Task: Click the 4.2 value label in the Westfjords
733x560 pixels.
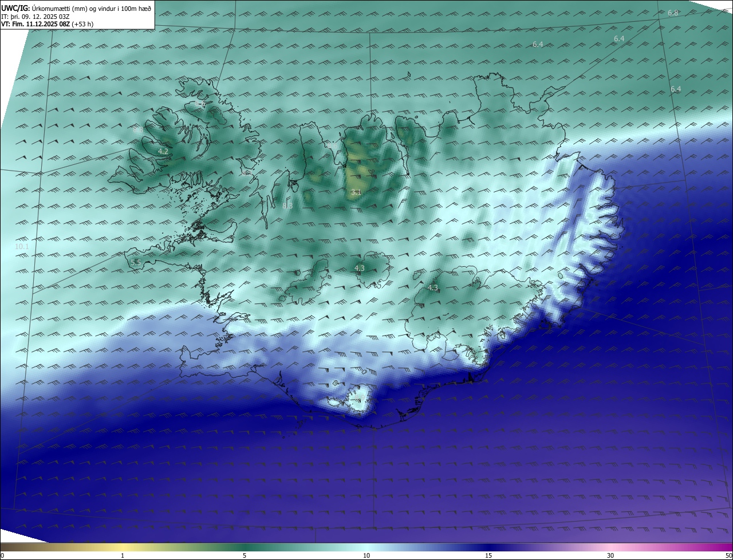Action: [x=163, y=151]
